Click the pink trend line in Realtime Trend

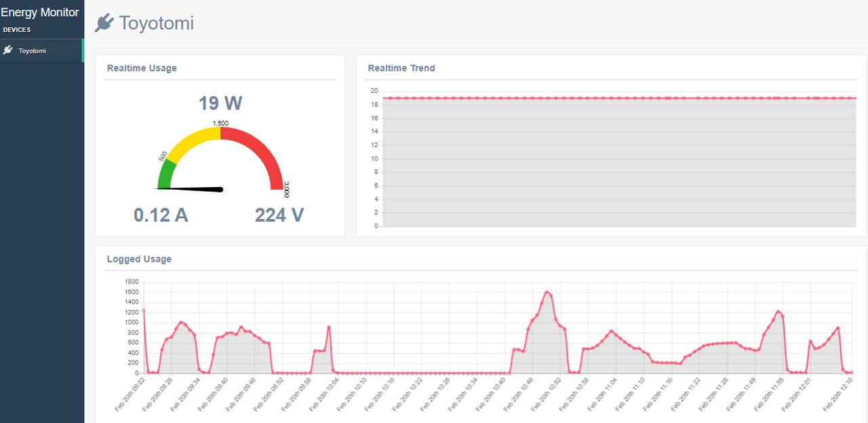[x=619, y=98]
